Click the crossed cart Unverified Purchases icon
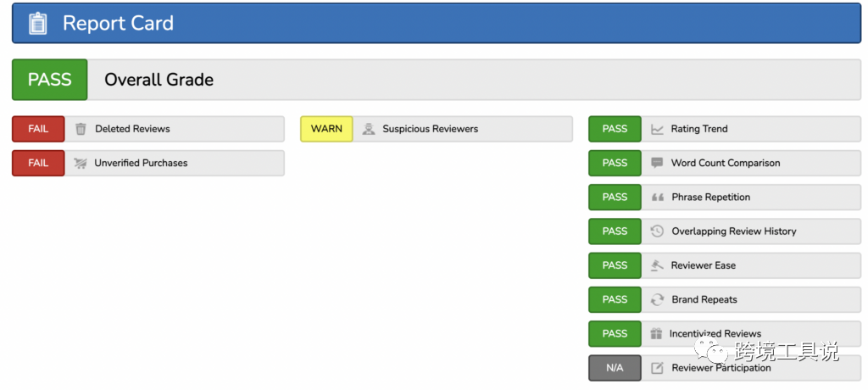Image resolution: width=868 pixels, height=390 pixels. [x=81, y=163]
